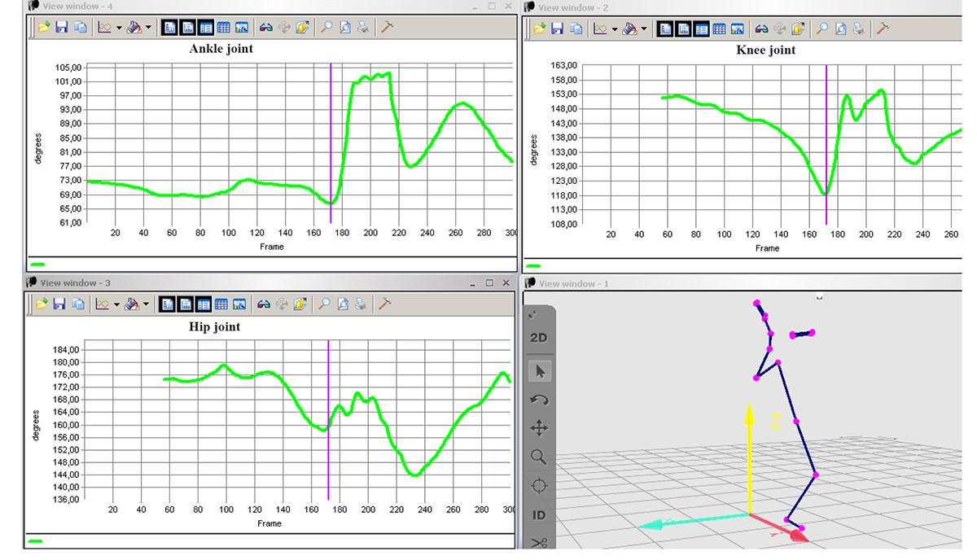
Task: Click hammer settings icon in Knee joint window
Action: pyautogui.click(x=882, y=28)
